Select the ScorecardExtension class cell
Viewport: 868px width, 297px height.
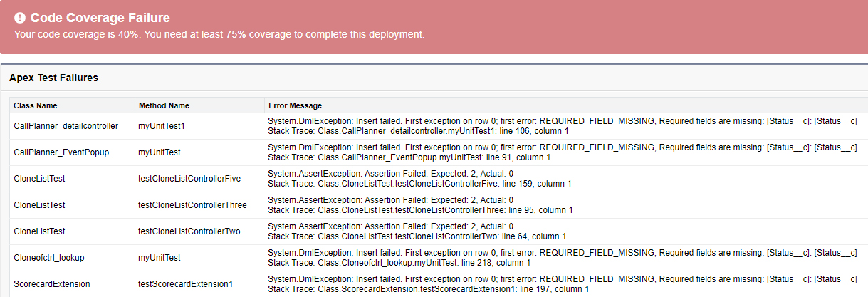point(52,283)
